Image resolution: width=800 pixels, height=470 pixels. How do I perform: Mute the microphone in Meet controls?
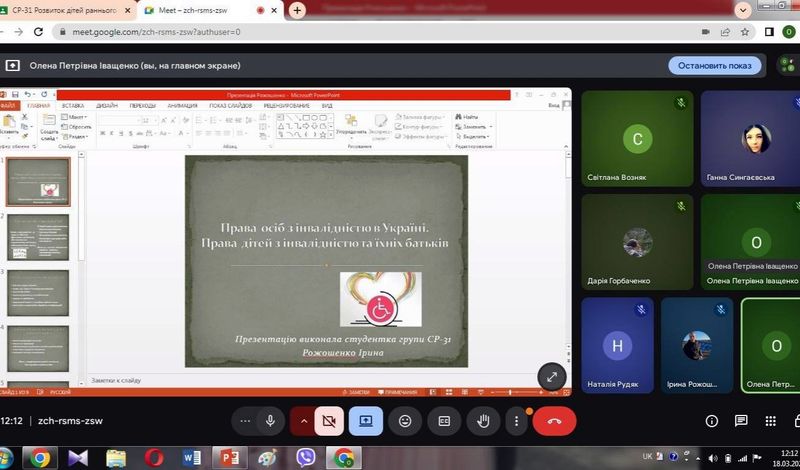tap(270, 421)
